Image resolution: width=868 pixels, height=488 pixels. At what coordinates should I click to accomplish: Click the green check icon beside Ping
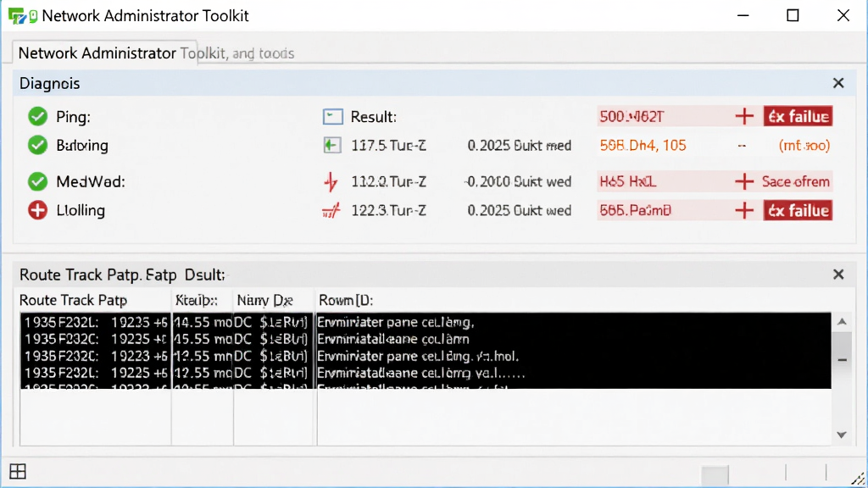click(37, 117)
